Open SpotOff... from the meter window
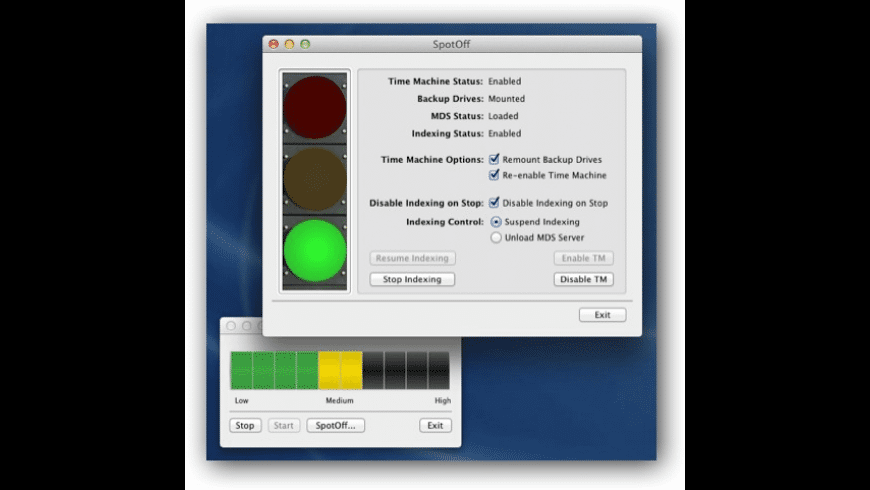Screen dimensions: 870x490 (336, 426)
